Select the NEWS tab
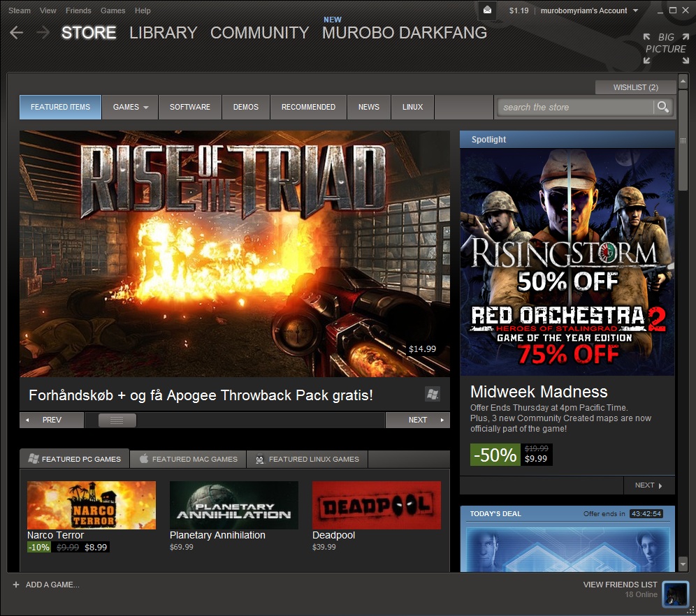Screen dimensions: 696x616 [369, 107]
